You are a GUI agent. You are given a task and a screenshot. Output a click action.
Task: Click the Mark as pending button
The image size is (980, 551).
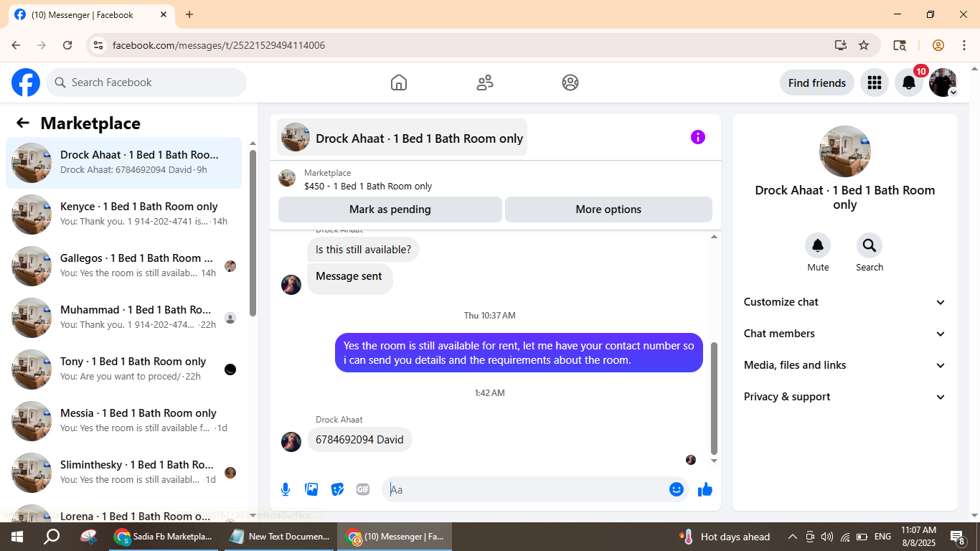click(x=390, y=209)
